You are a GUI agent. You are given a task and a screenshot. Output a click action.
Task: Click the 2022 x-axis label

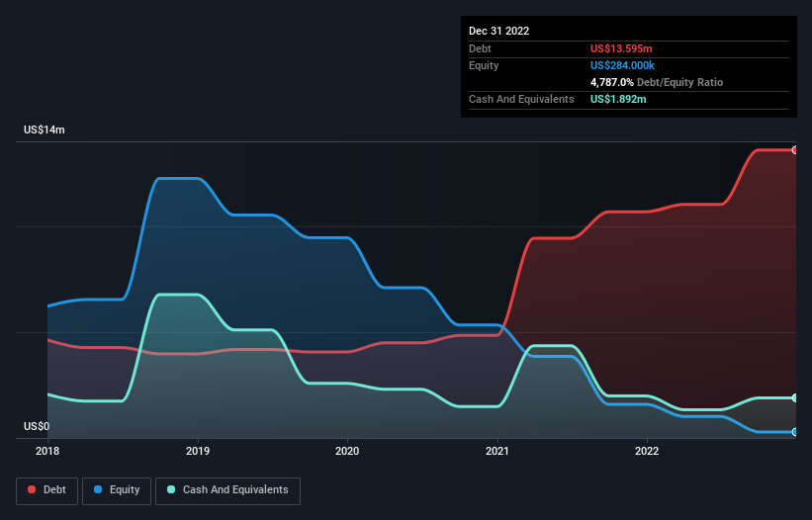pyautogui.click(x=647, y=451)
